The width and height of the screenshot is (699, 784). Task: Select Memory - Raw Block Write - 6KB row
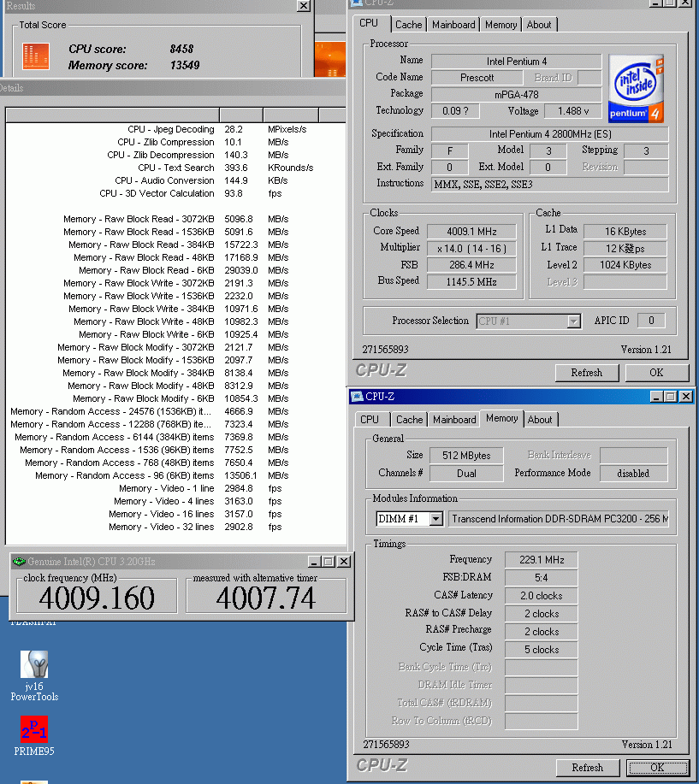tap(175, 334)
